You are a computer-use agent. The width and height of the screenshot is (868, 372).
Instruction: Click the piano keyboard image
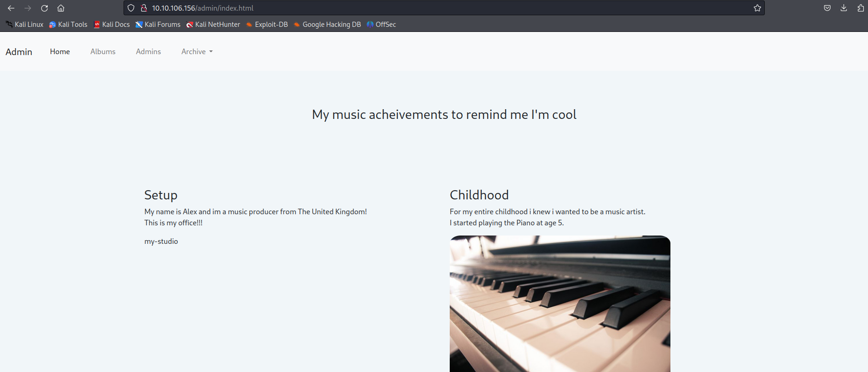560,304
